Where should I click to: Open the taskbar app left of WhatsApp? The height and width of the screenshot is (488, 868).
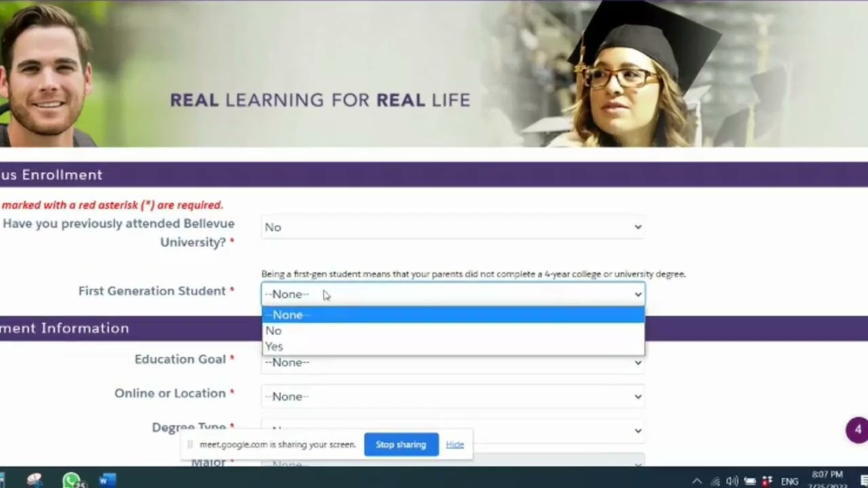click(x=35, y=480)
